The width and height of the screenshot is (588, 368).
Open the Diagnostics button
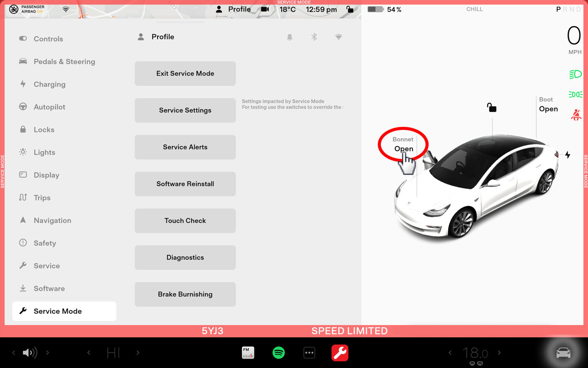tap(185, 258)
